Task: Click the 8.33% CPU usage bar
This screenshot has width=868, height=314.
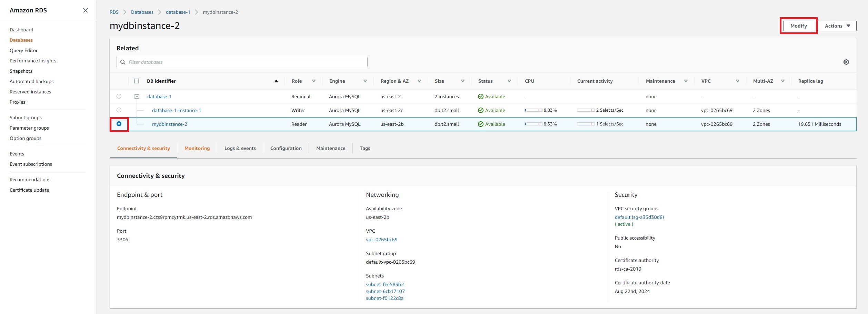Action: coord(533,124)
